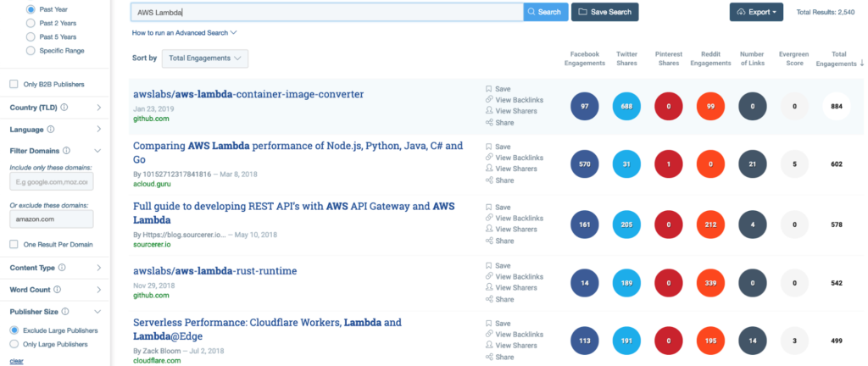Image resolution: width=868 pixels, height=366 pixels.
Task: Collapse Filter Domains section chevron
Action: point(97,150)
